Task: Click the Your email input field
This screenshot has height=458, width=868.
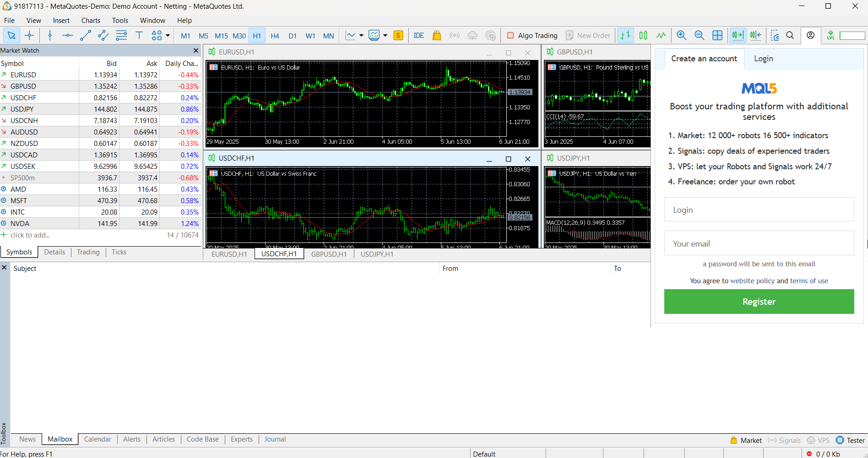Action: click(x=759, y=244)
